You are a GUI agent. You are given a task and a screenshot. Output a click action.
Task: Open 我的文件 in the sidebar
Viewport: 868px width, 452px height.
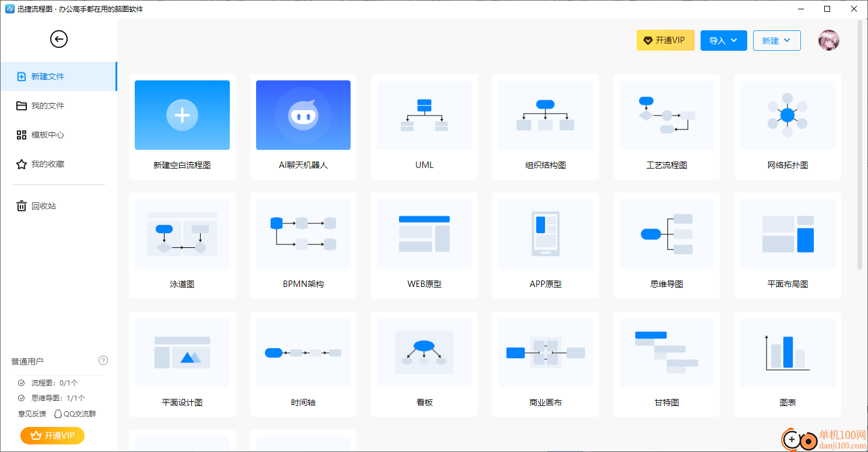(x=58, y=106)
